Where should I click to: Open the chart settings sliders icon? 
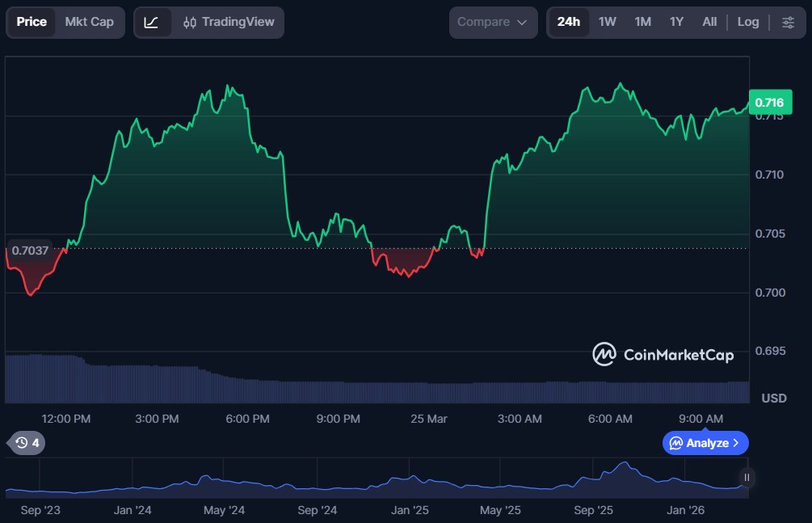789,23
